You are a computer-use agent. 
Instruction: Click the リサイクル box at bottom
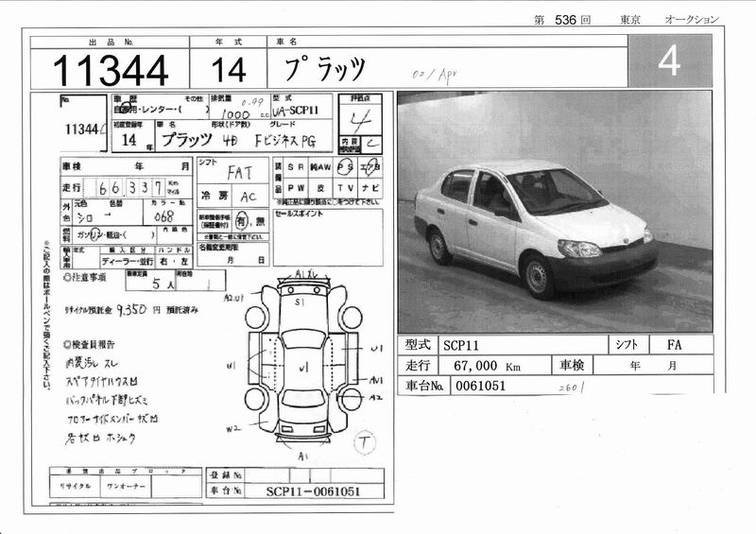coord(75,486)
